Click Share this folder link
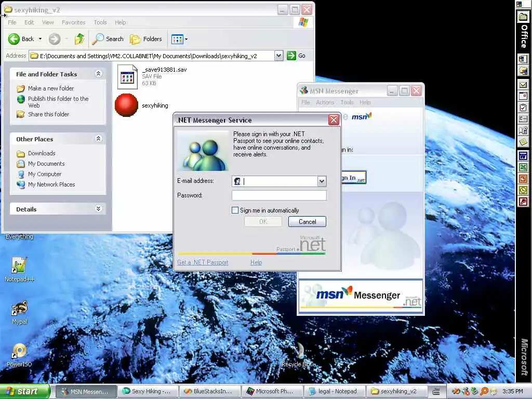The height and width of the screenshot is (399, 532). [x=48, y=114]
